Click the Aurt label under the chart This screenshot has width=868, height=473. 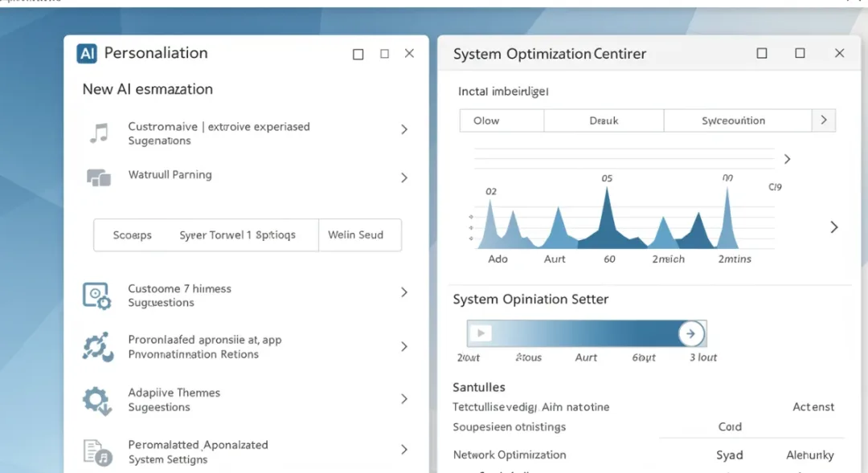point(555,259)
